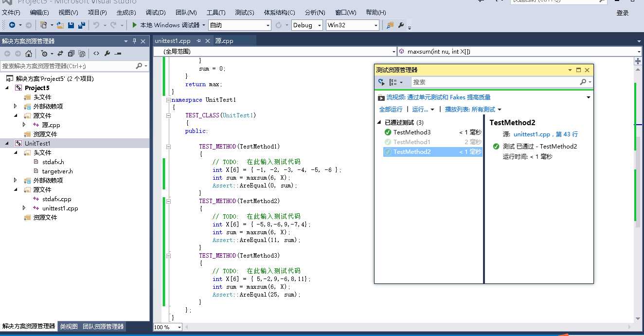Image resolution: width=644 pixels, height=336 pixels.
Task: Click wrench Properties icon in Solution Explorer
Action: pos(107,54)
